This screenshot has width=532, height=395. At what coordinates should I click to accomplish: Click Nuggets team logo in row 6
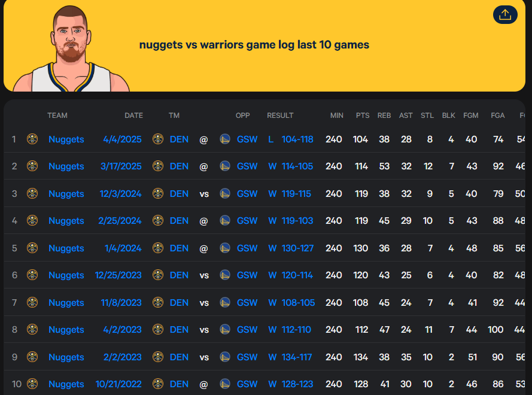pos(32,275)
